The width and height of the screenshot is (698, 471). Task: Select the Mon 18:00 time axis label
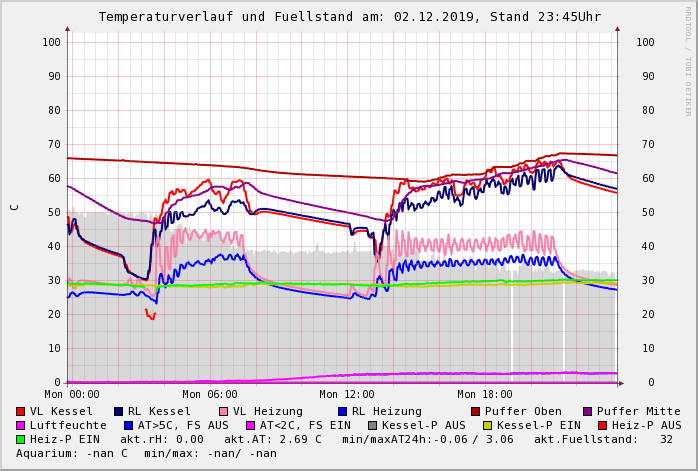pos(484,394)
